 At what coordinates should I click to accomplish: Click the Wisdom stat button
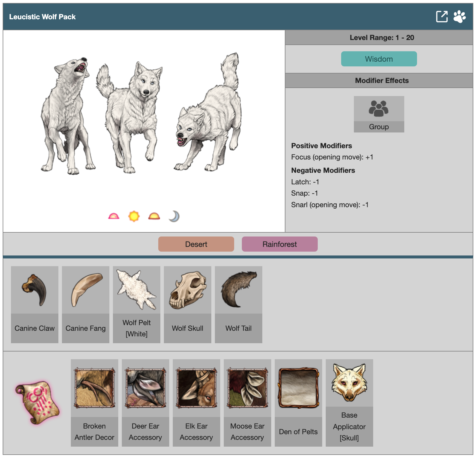point(379,59)
